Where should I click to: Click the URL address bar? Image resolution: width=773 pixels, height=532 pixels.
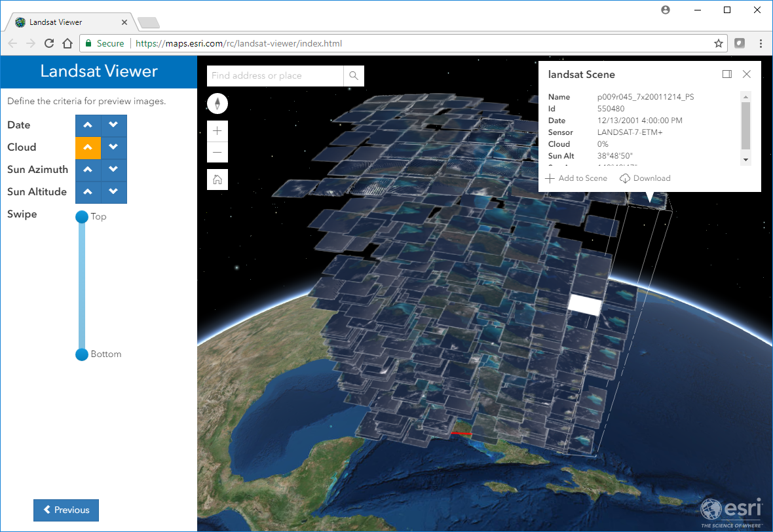tap(404, 43)
